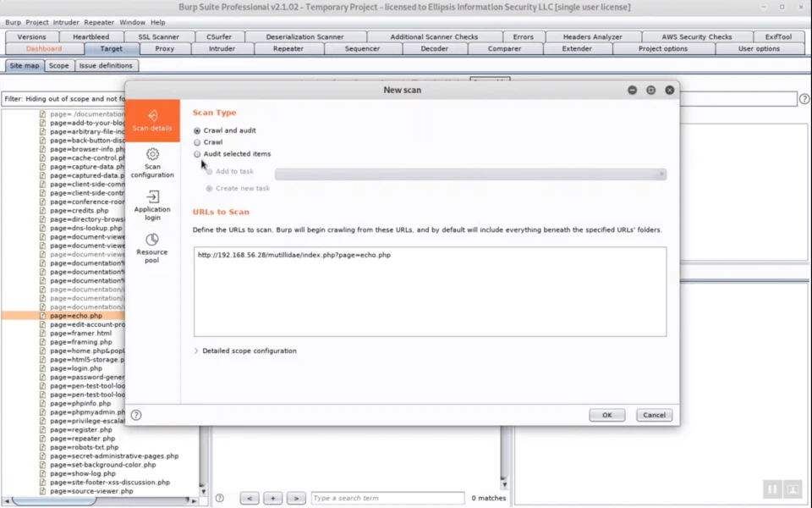Click OK to start the scan
The width and height of the screenshot is (812, 508).
pyautogui.click(x=606, y=415)
